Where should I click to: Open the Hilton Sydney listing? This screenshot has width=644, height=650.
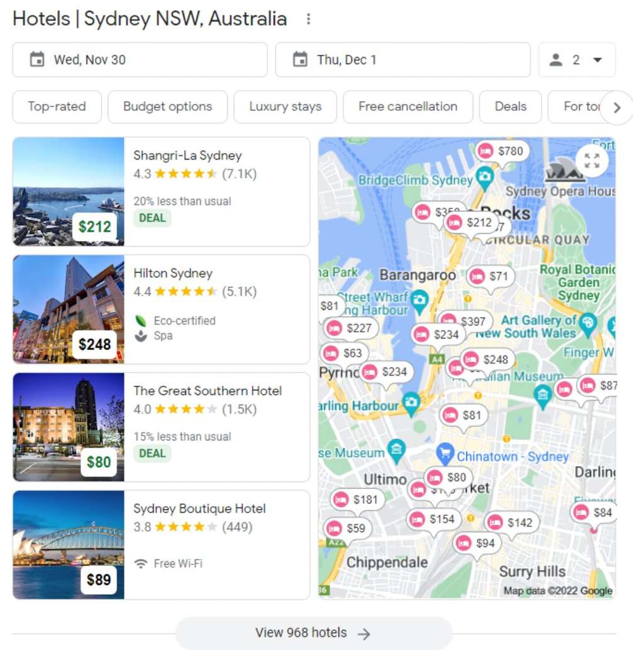(173, 273)
